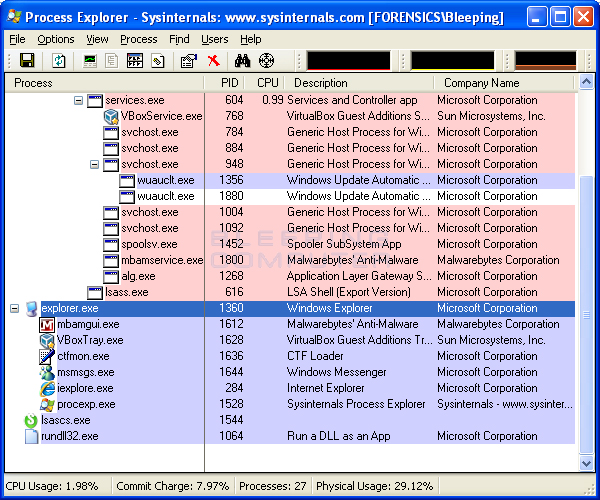This screenshot has width=600, height=500.
Task: Click the CPU usage history graph
Action: [x=348, y=60]
